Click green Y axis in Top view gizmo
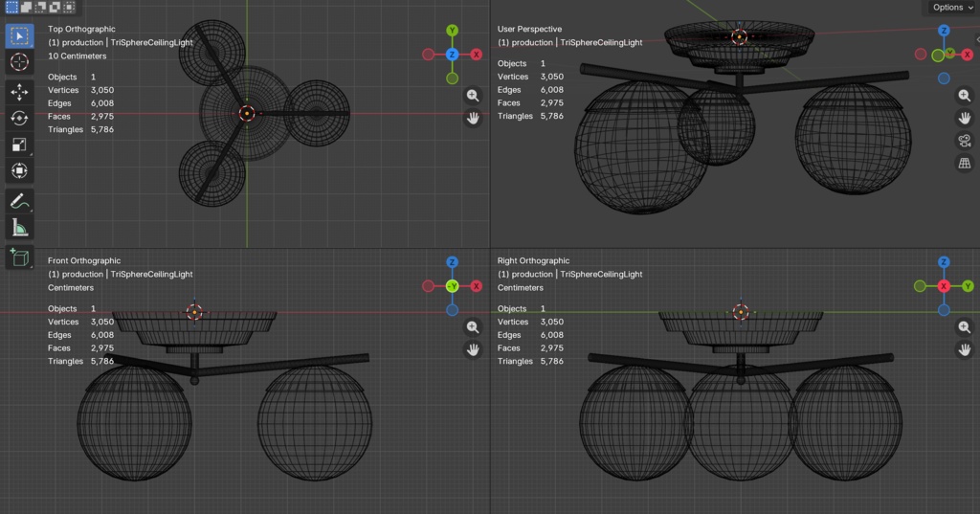This screenshot has width=980, height=514. [452, 30]
